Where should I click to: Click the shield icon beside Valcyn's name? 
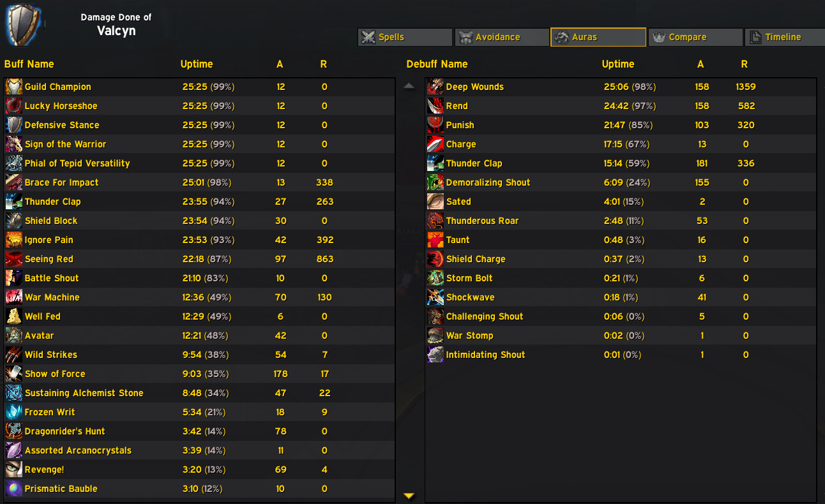click(x=24, y=24)
